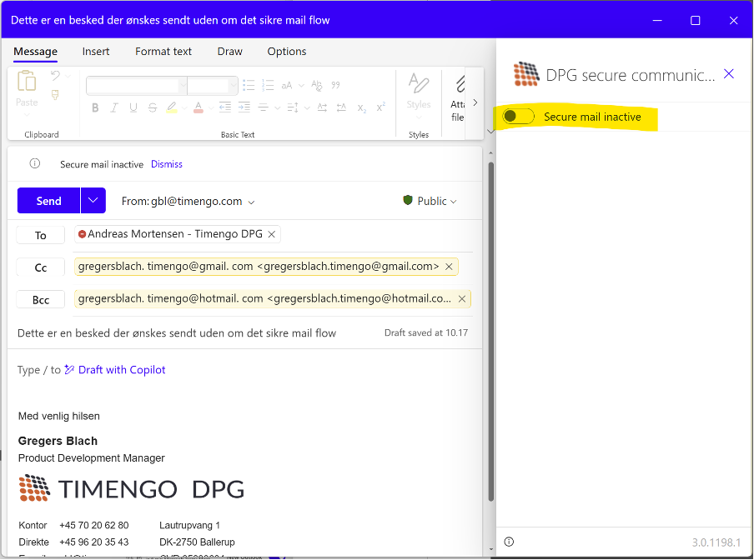754x560 pixels.
Task: Open the Send options split arrow
Action: coord(93,200)
